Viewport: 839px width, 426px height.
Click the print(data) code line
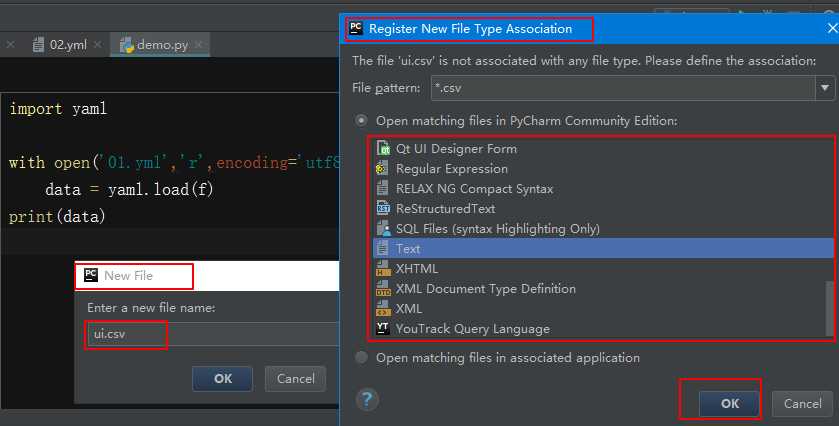coord(57,216)
